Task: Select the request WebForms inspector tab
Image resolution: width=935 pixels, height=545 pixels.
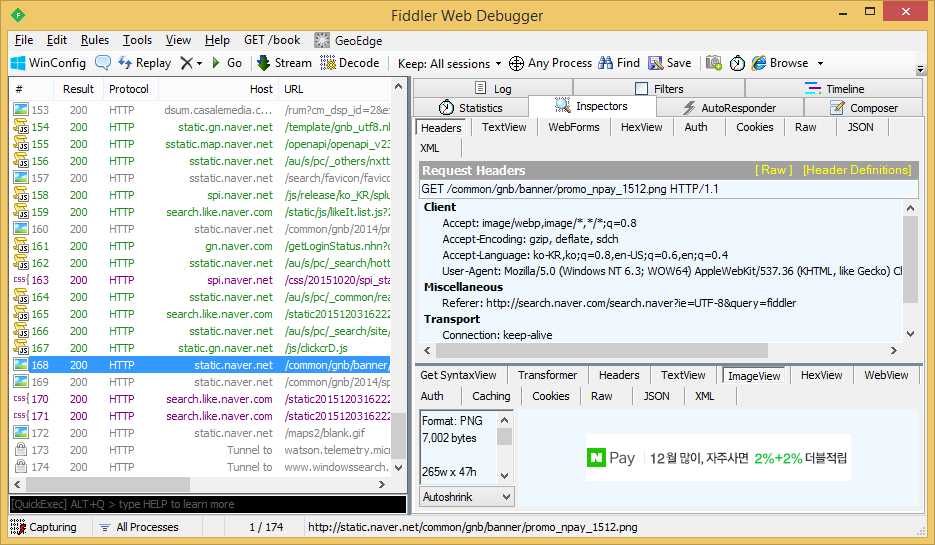Action: [574, 127]
